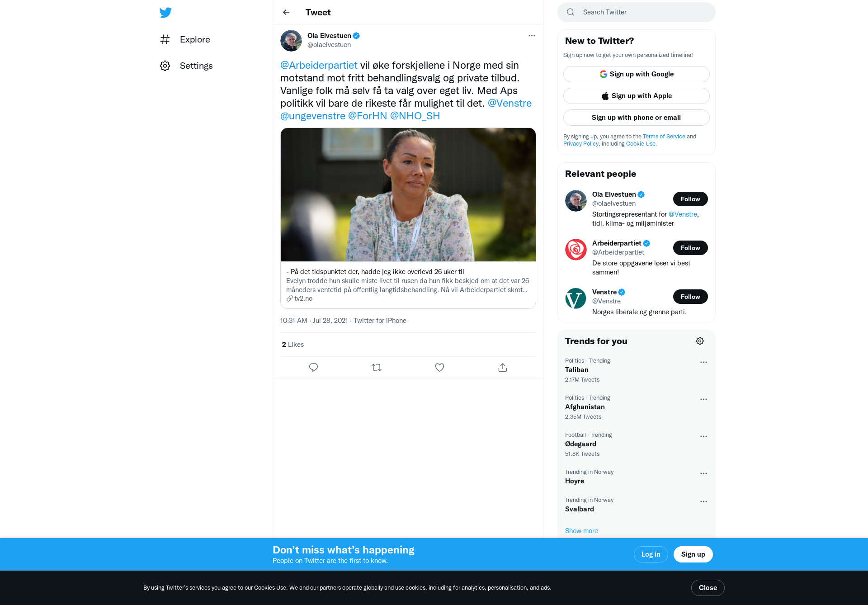
Task: Open Trends settings gear icon
Action: coord(700,341)
